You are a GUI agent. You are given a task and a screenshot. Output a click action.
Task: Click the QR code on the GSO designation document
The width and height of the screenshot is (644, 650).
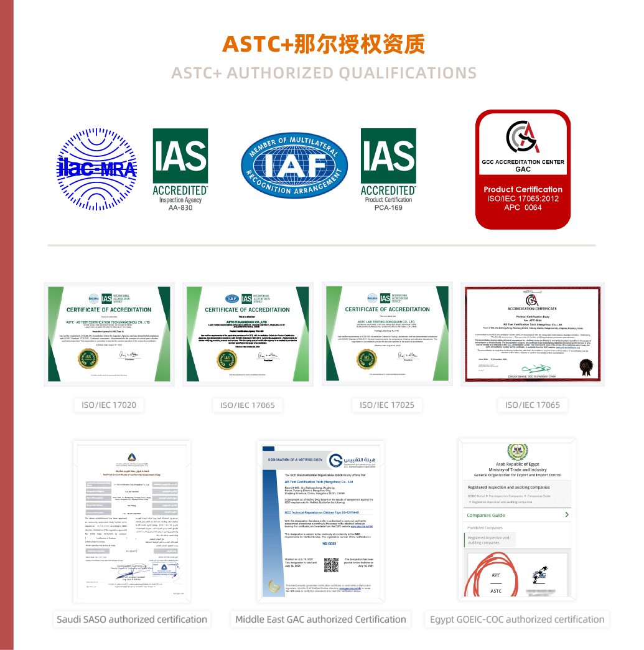click(x=331, y=565)
